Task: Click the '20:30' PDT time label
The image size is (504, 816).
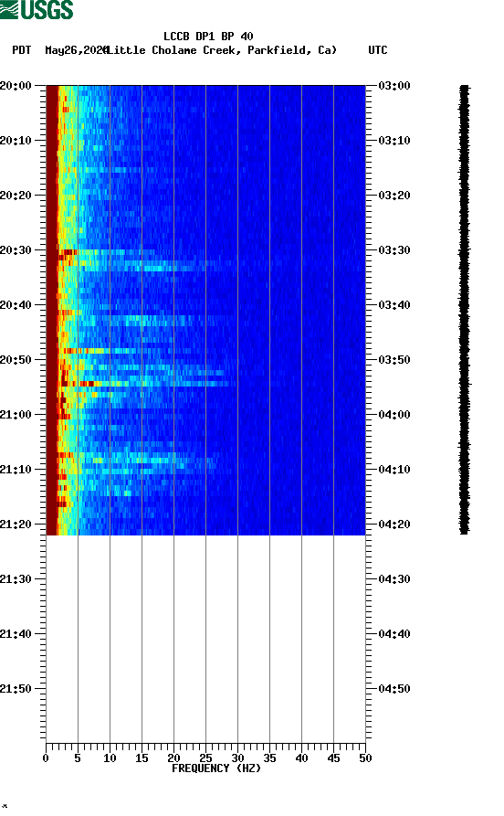Action: coord(16,250)
